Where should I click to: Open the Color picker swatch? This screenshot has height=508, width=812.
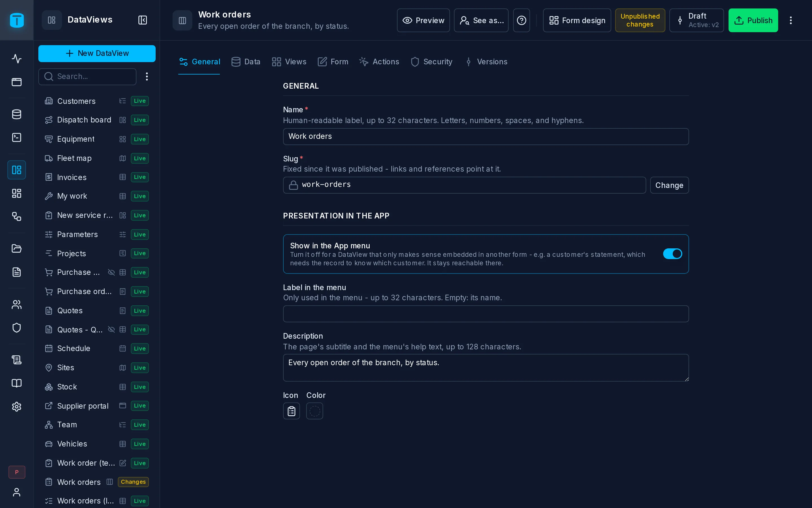[x=314, y=411]
